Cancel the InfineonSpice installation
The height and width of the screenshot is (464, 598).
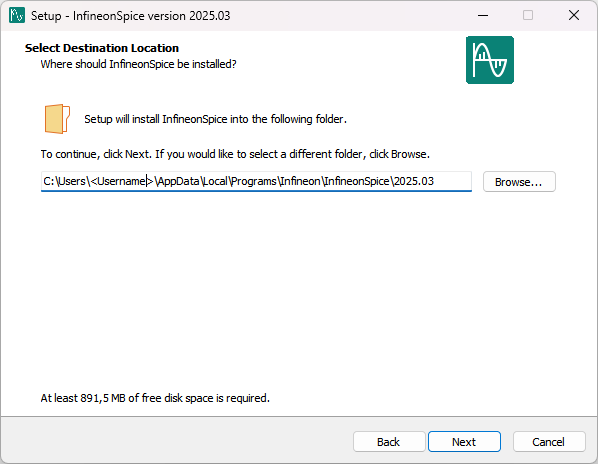tap(548, 442)
